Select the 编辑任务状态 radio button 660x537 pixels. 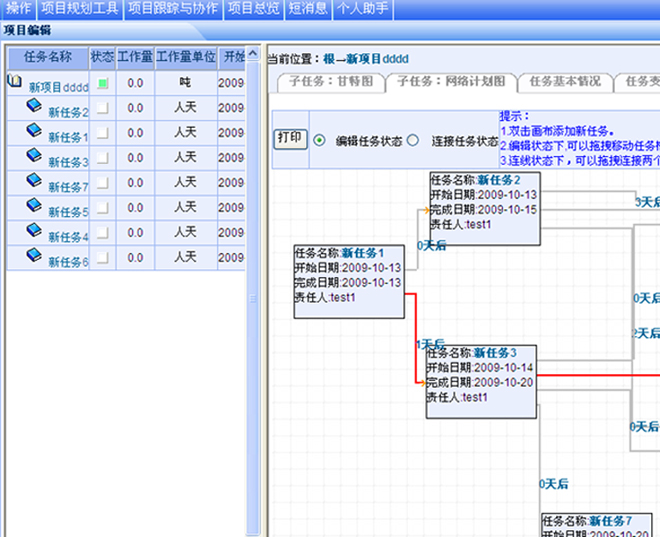pyautogui.click(x=320, y=141)
